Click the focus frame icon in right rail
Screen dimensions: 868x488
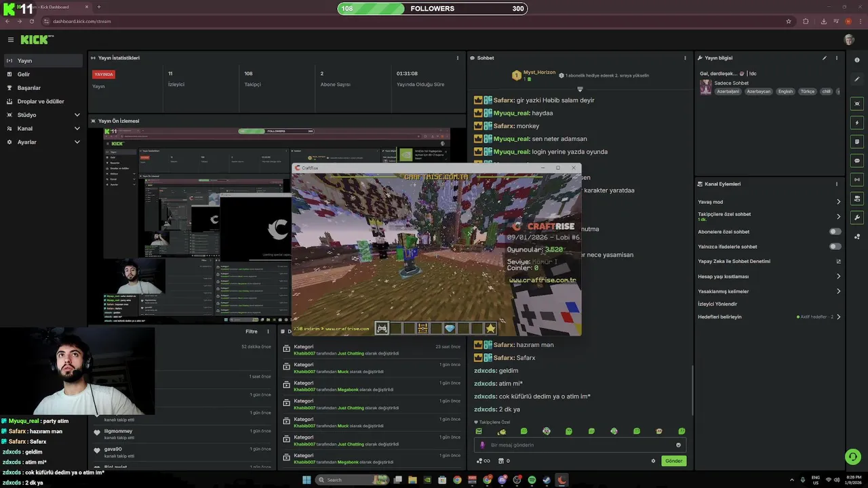coord(857,104)
